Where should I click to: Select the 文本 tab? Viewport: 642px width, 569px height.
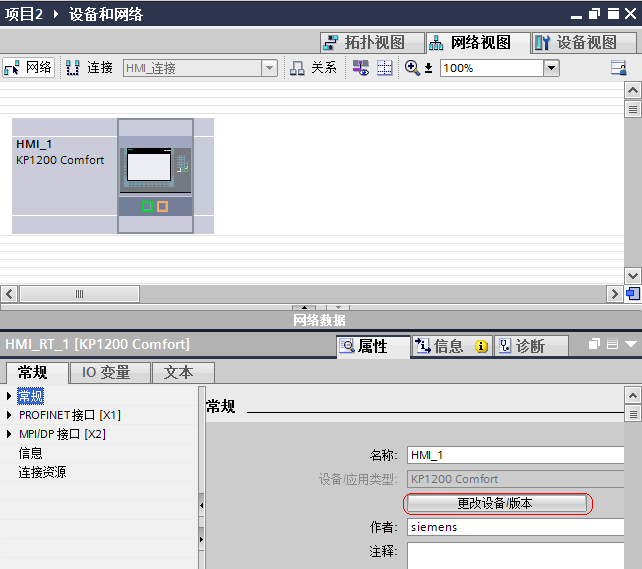pos(183,373)
